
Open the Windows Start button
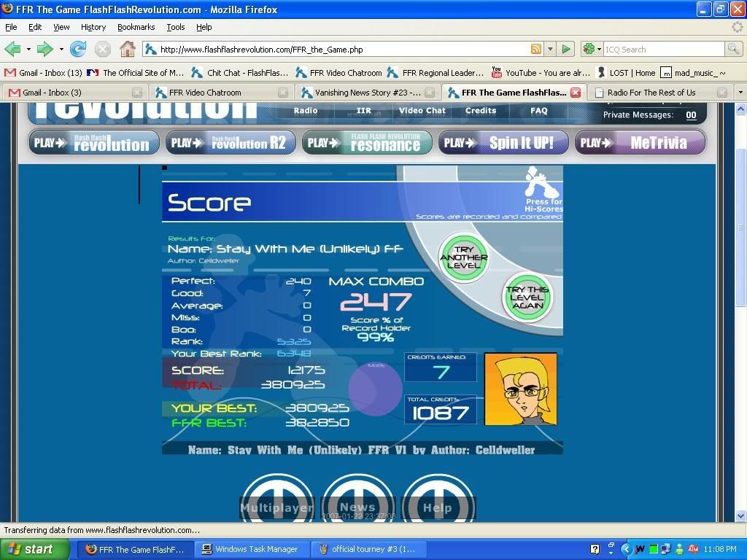31,549
